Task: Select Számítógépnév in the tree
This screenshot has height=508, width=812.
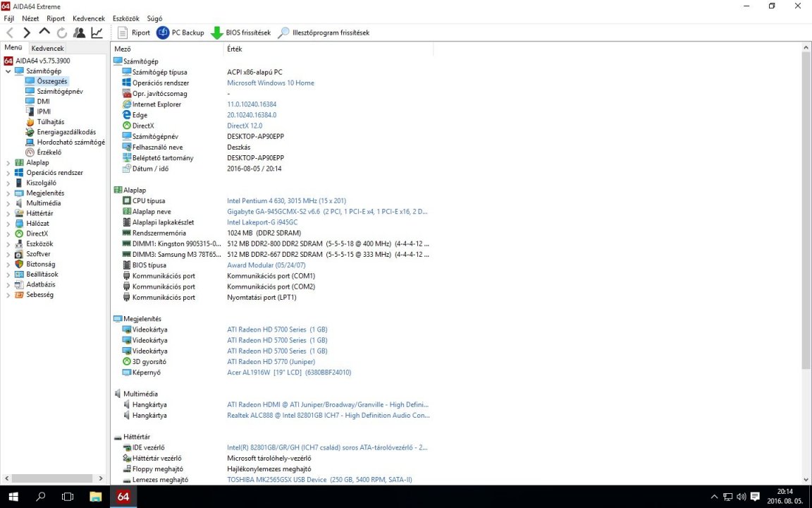Action: 60,91
